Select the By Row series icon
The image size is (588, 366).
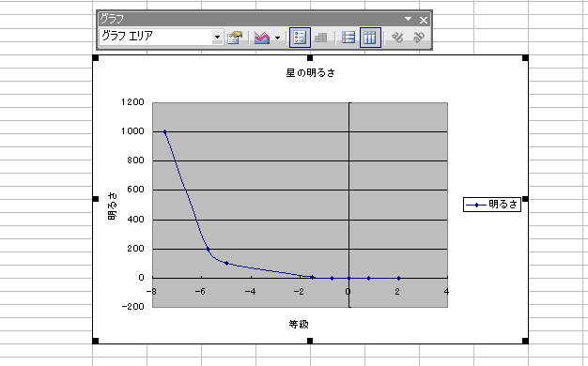[x=348, y=38]
